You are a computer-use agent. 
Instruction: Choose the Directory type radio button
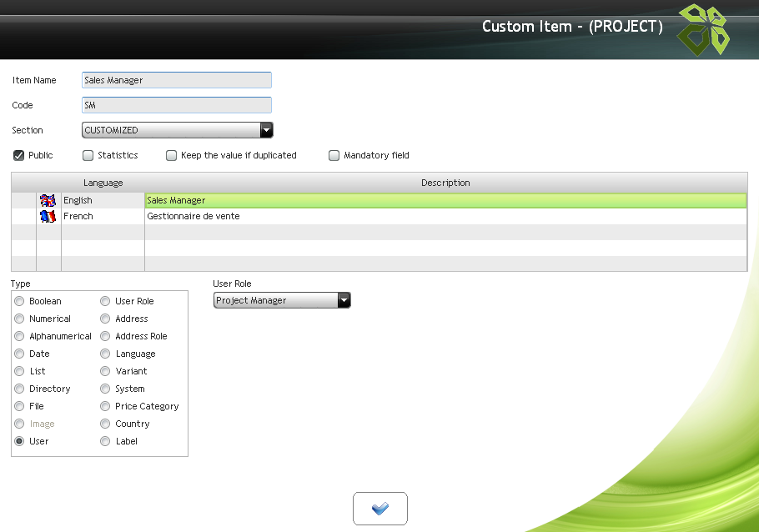pyautogui.click(x=19, y=389)
